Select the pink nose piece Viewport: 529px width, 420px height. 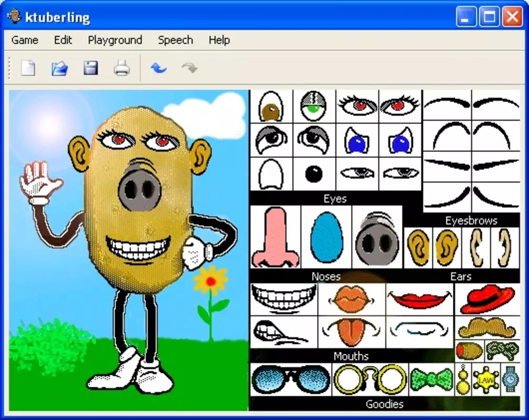tap(275, 237)
